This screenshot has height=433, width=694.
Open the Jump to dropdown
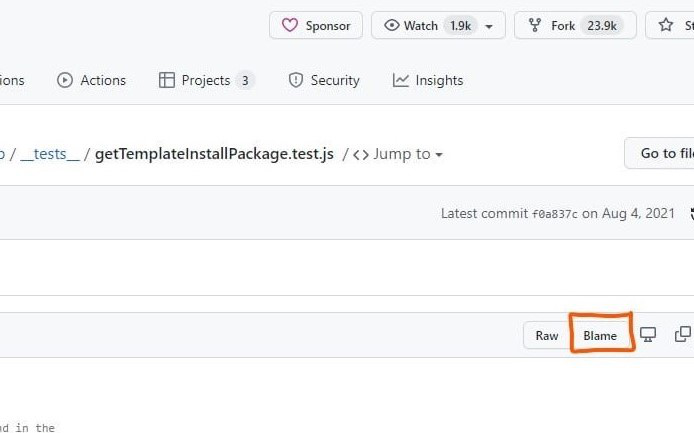407,154
